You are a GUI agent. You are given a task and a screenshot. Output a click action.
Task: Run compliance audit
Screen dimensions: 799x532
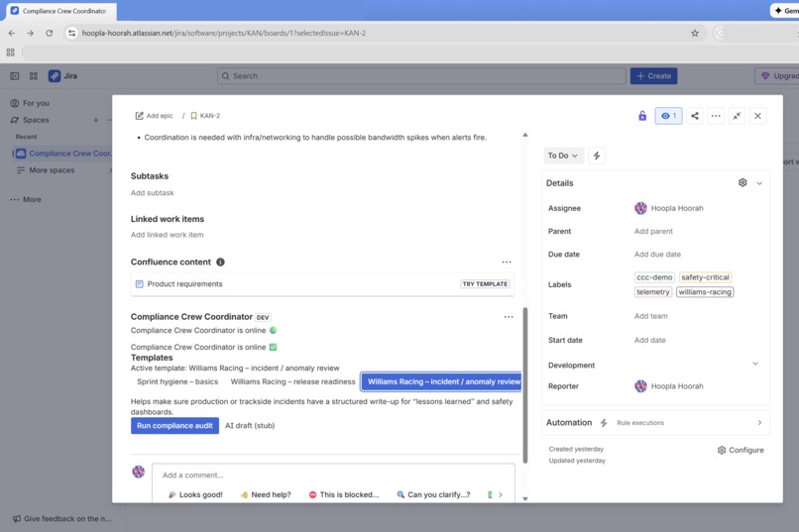pos(174,426)
